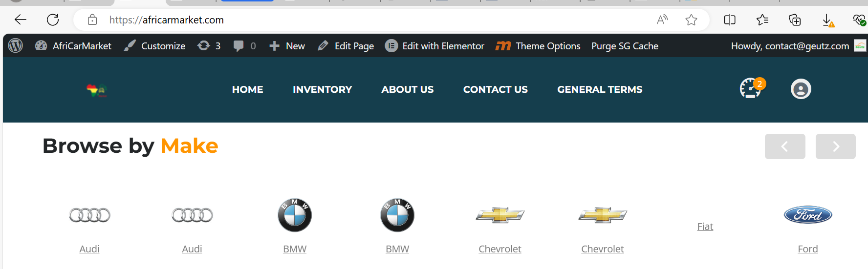Open Theme Options menu
Image resolution: width=868 pixels, height=269 pixels.
(x=538, y=46)
